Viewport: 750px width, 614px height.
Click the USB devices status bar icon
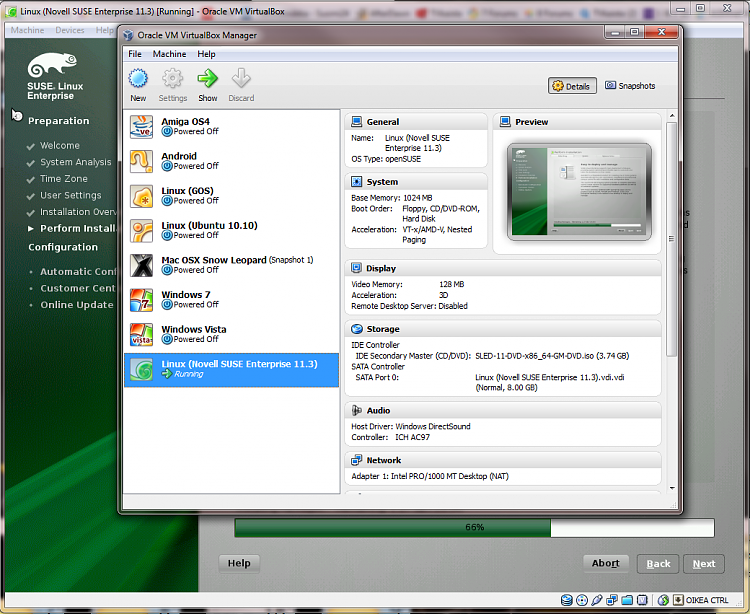click(596, 600)
